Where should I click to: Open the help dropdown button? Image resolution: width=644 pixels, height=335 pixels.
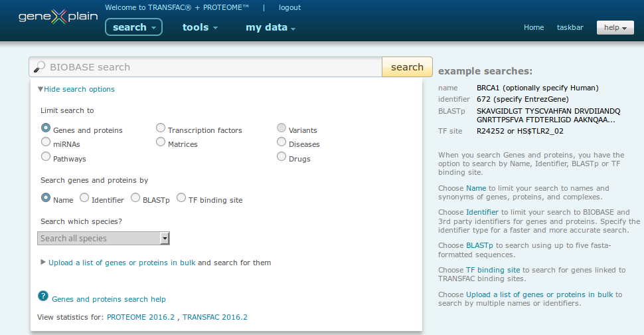pos(615,27)
